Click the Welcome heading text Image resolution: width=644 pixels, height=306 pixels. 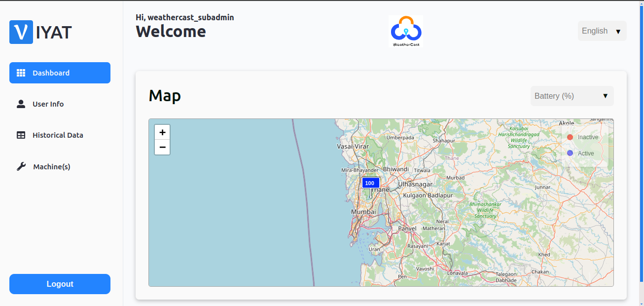click(x=171, y=31)
